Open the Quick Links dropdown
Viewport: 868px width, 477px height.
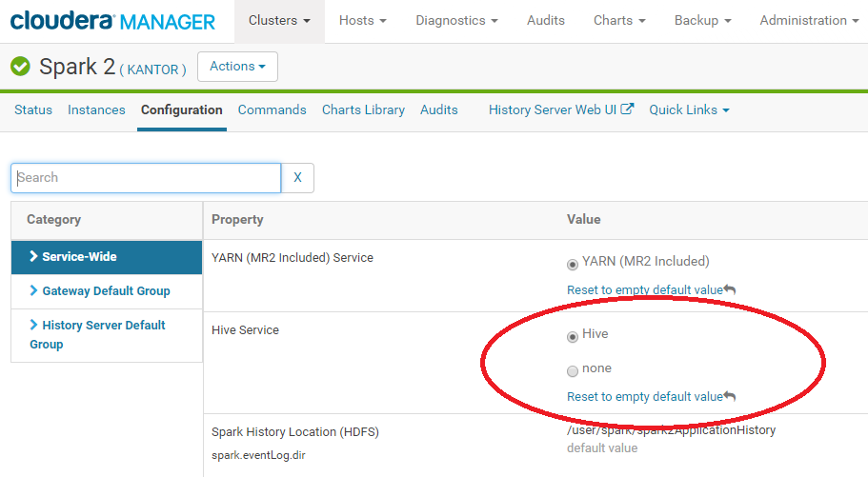[689, 109]
